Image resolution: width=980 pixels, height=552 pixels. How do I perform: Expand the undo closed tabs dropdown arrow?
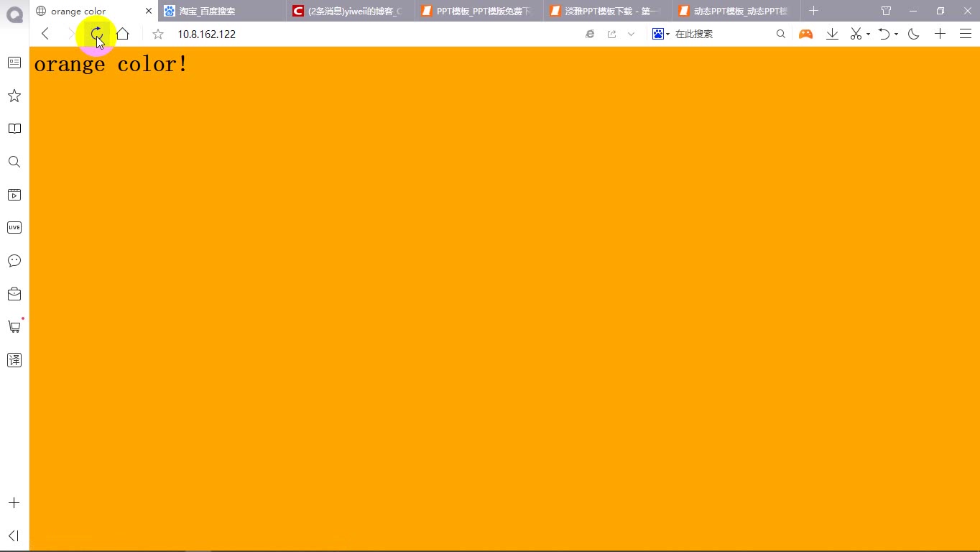tap(896, 34)
